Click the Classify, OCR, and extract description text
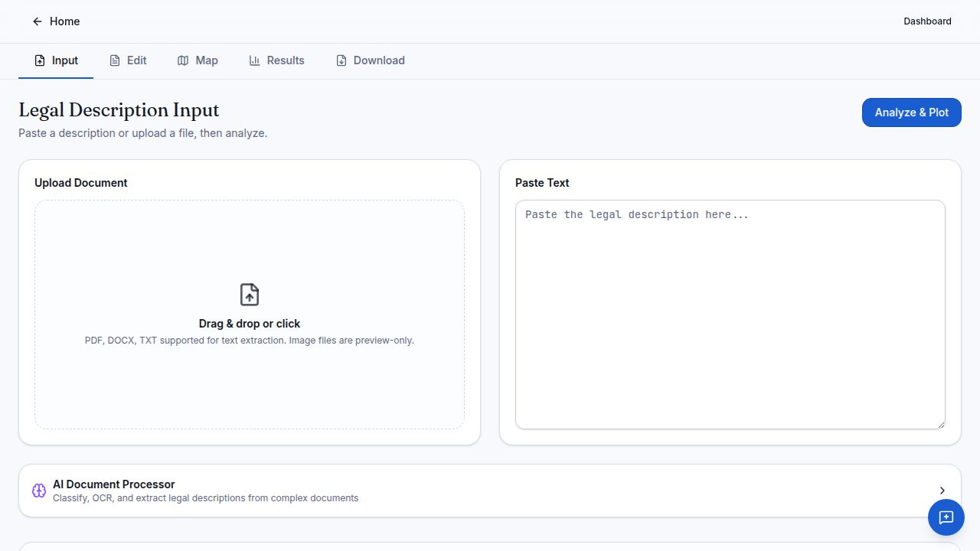This screenshot has width=980, height=551. [205, 498]
